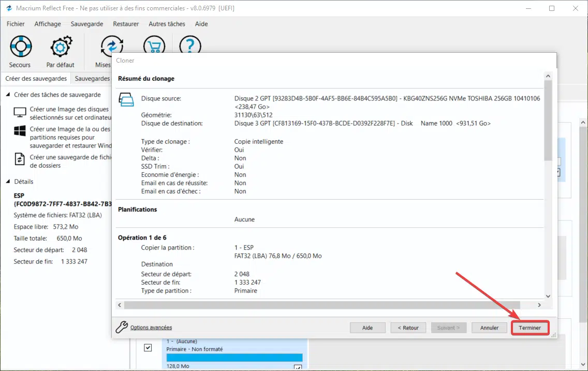The height and width of the screenshot is (371, 588).
Task: Open the Aide menu in the menu bar
Action: pos(201,24)
